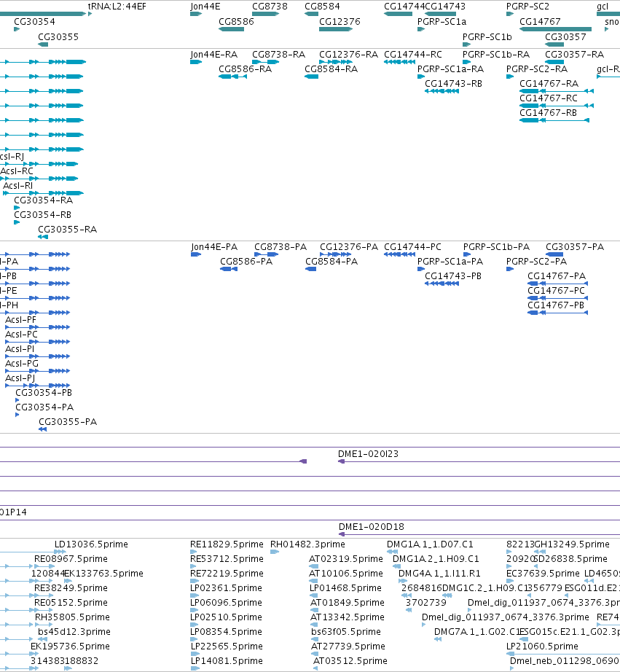Image resolution: width=620 pixels, height=672 pixels.
Task: Select the CG14767-RB transcript
Action: tap(554, 120)
